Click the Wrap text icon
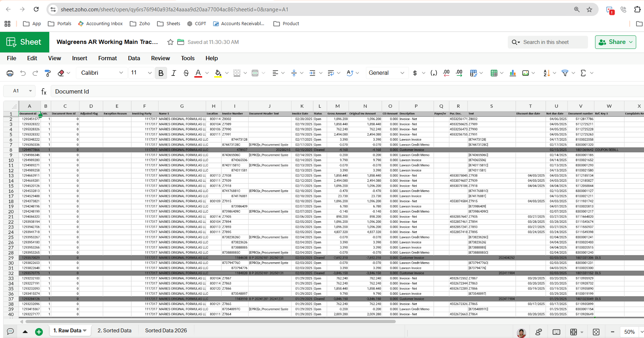Image resolution: width=644 pixels, height=338 pixels. (x=331, y=73)
